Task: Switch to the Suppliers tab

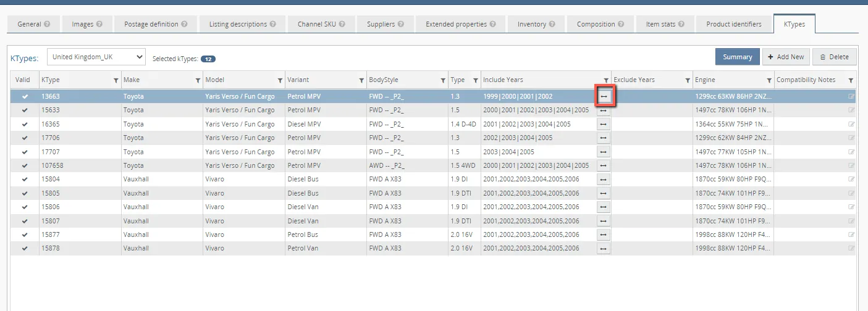Action: pos(386,24)
